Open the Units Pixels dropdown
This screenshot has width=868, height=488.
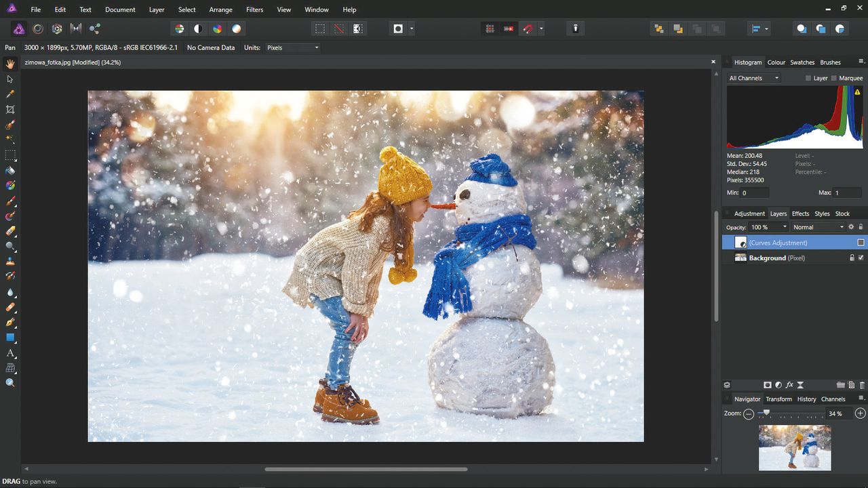click(292, 47)
